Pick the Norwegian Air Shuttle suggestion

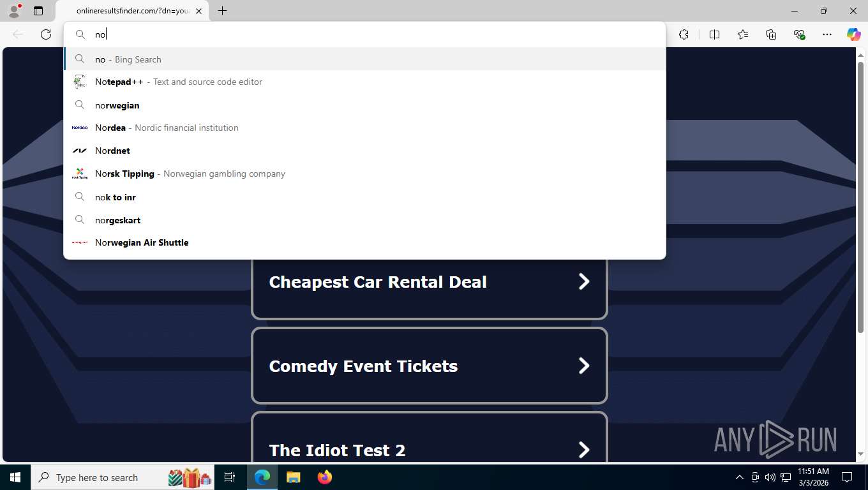click(x=364, y=242)
